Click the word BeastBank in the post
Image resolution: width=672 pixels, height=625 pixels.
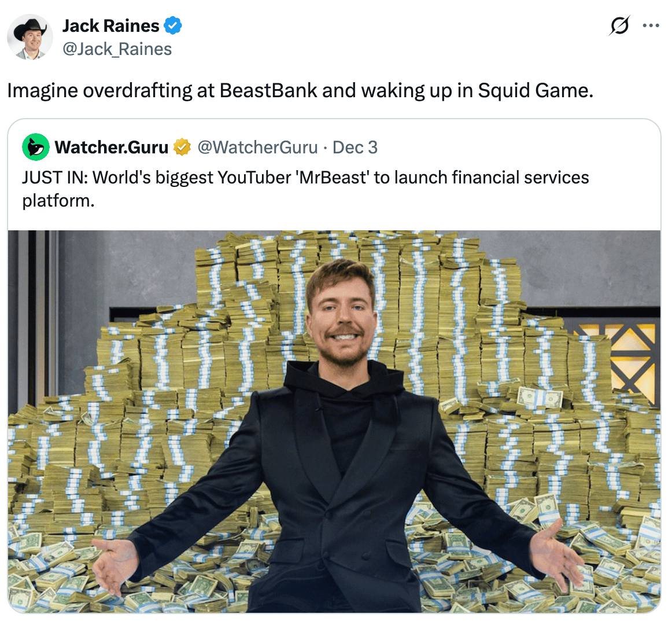269,90
